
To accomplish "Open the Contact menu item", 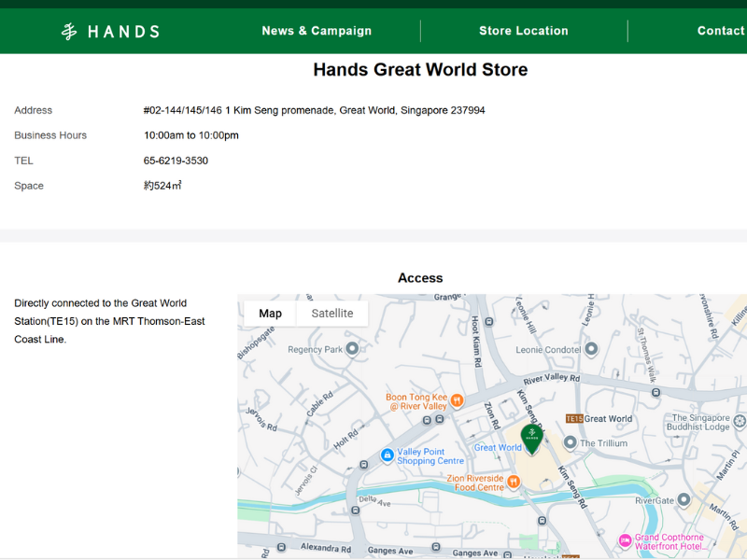I will pos(720,31).
